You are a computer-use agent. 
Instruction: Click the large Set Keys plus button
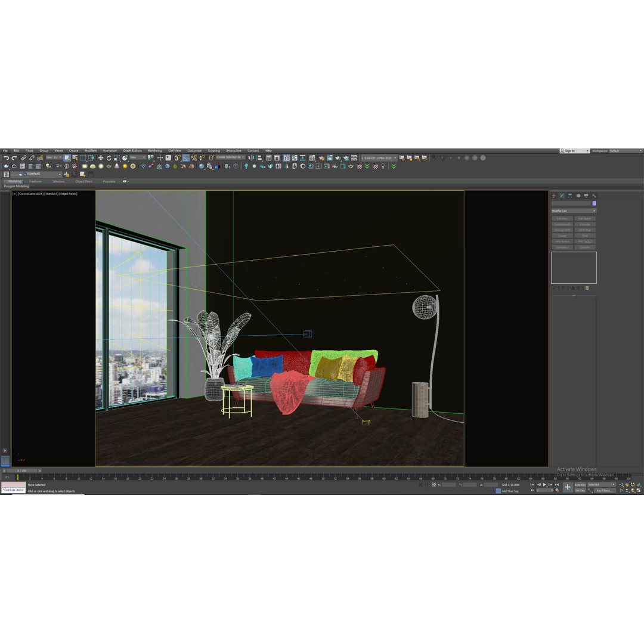point(568,487)
